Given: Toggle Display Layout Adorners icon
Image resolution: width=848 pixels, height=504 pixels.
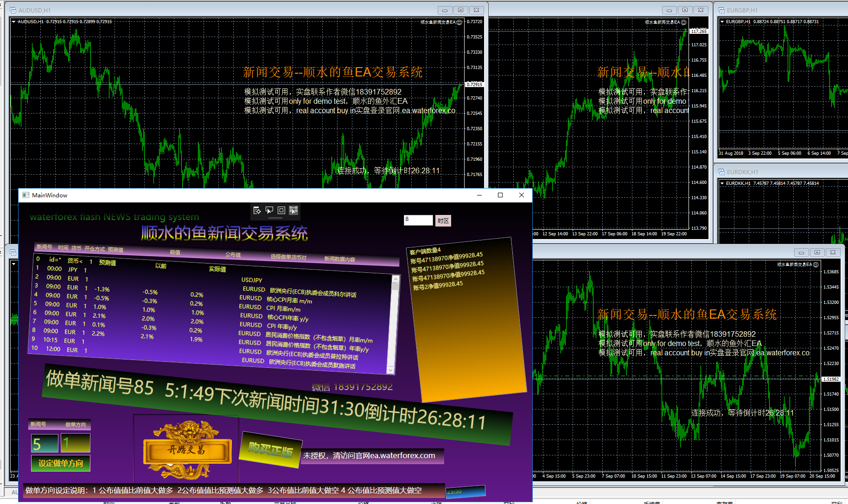Looking at the screenshot, I should pos(281,210).
